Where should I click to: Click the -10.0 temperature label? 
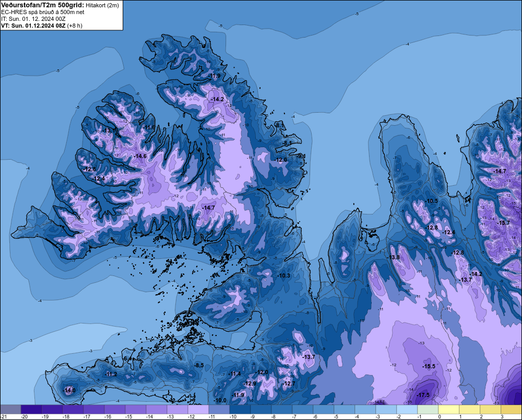(x=220, y=400)
